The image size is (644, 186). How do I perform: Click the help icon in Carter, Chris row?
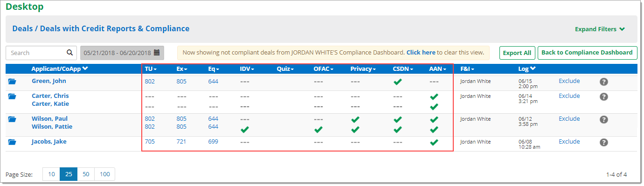pyautogui.click(x=604, y=97)
